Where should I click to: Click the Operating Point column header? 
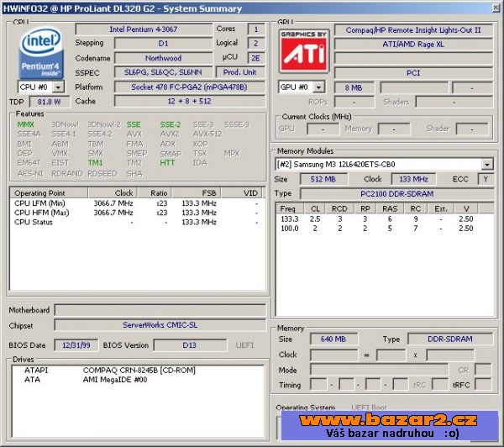click(49, 193)
